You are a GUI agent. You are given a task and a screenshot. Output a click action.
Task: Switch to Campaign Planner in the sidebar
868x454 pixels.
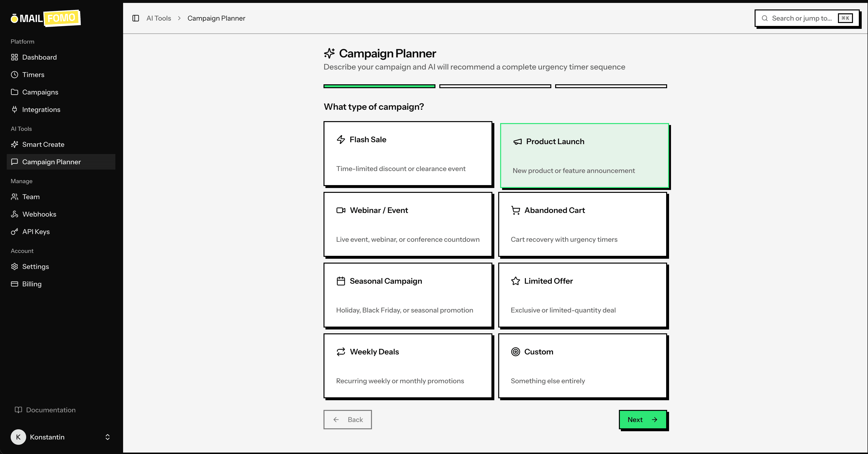(51, 162)
